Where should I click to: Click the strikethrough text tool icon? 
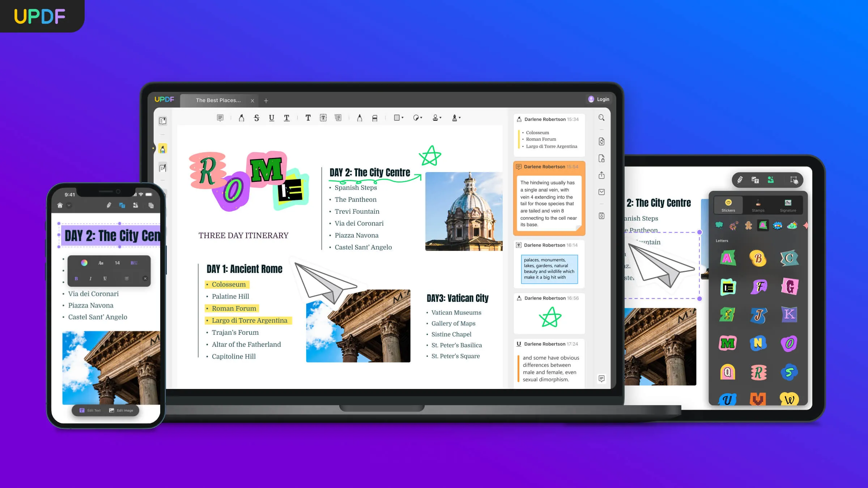(x=257, y=117)
